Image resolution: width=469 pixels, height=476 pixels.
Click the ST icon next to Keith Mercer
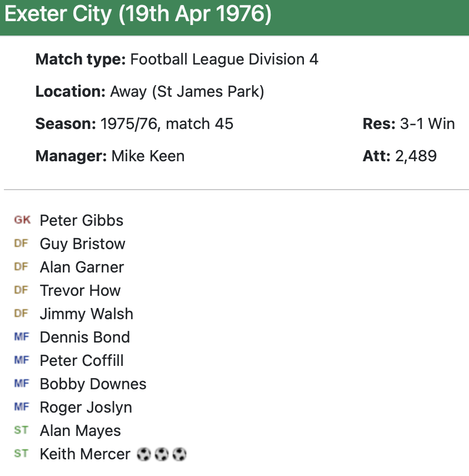21,454
